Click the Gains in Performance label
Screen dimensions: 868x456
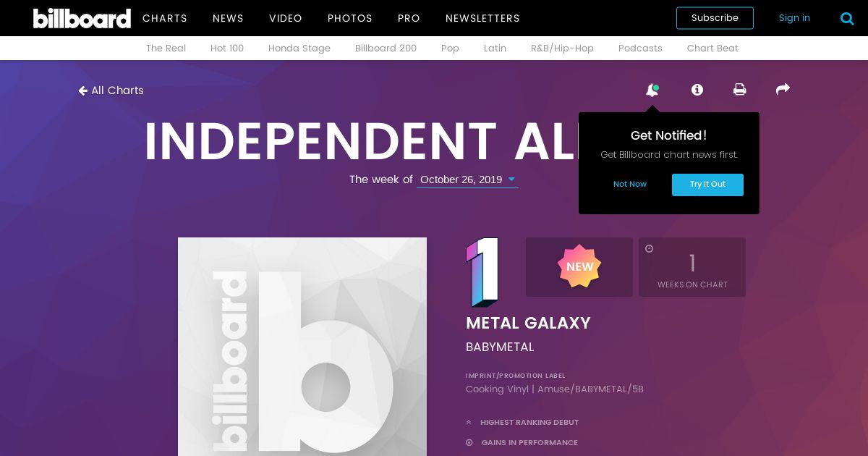[x=529, y=442]
